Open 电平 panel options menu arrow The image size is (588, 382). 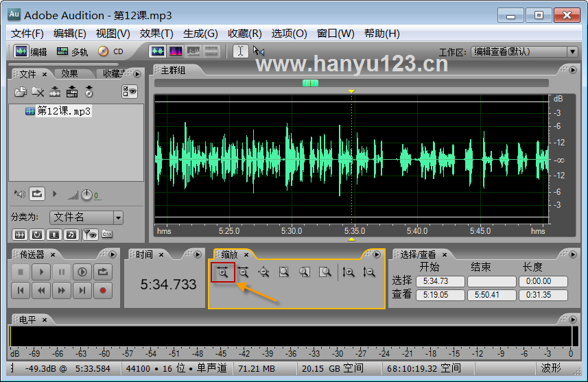[573, 320]
